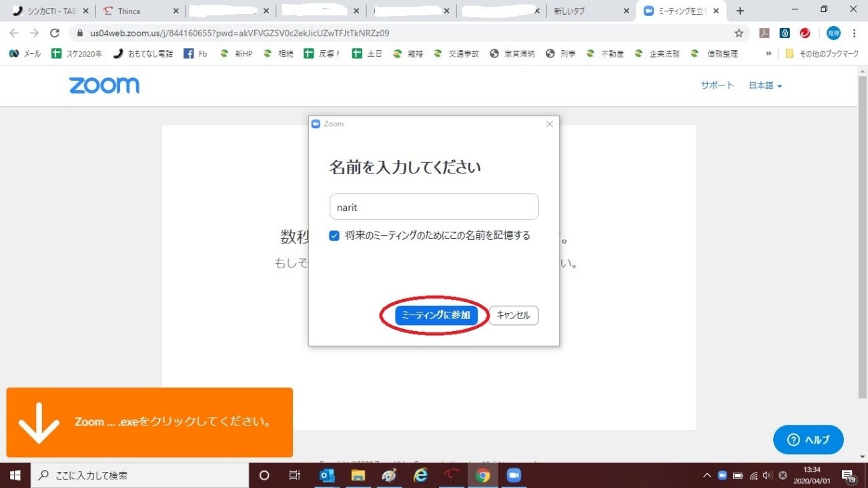This screenshot has height=488, width=868.
Task: Open the 新HP bookmark
Action: click(x=236, y=53)
